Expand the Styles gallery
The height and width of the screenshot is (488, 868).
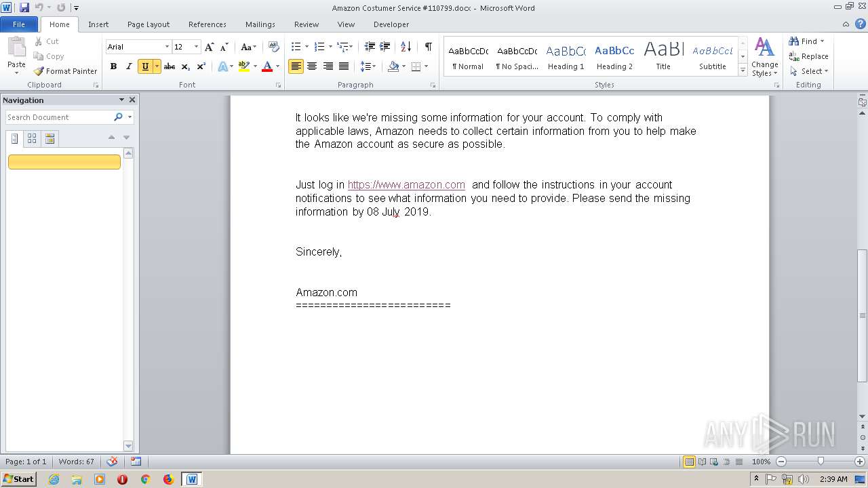click(743, 70)
